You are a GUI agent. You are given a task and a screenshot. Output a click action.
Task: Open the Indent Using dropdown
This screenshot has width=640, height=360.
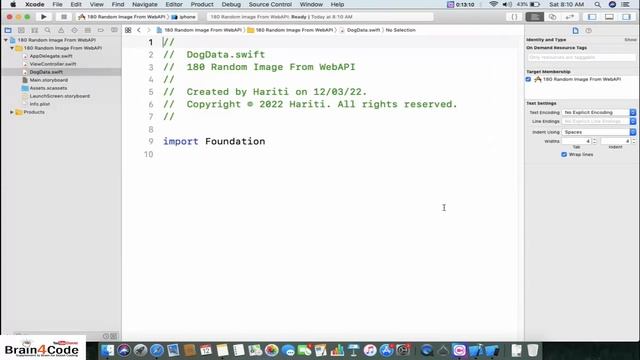click(599, 132)
